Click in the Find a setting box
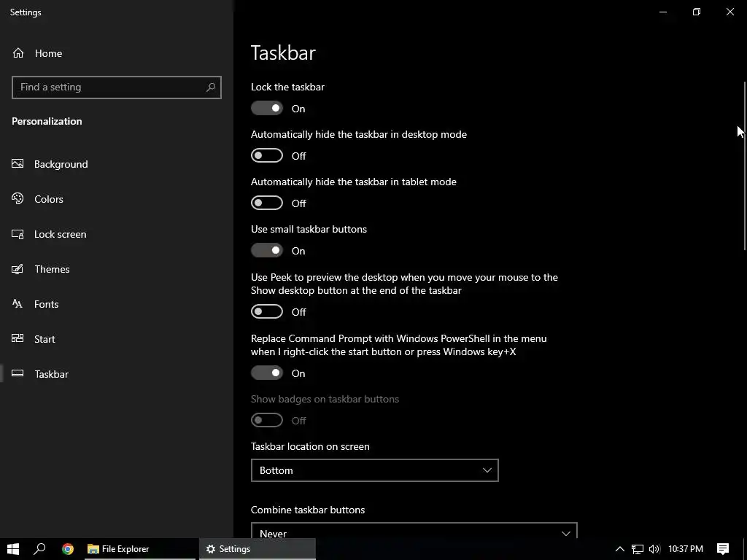The height and width of the screenshot is (560, 747). pos(116,87)
